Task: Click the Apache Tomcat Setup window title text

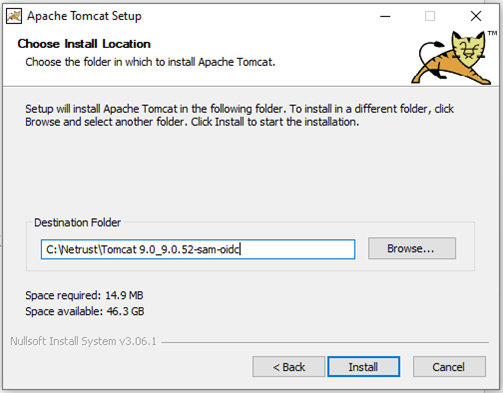Action: (84, 16)
